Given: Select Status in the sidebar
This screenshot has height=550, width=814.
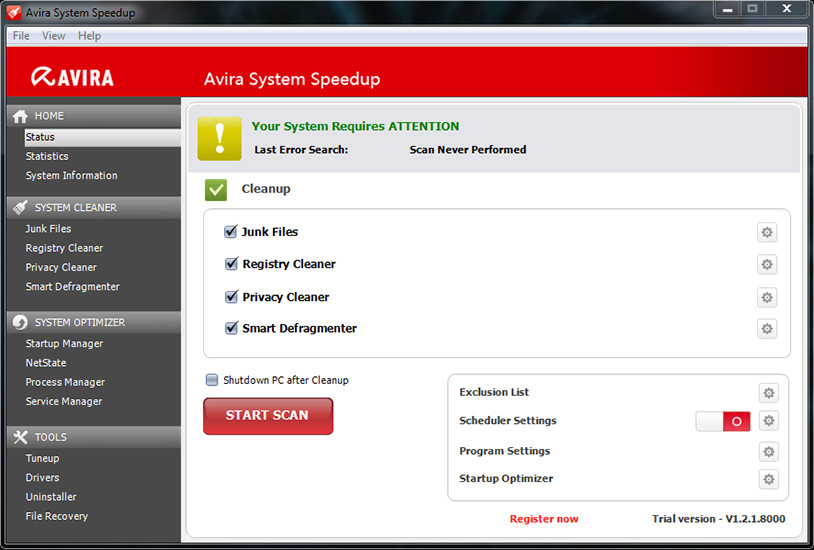Looking at the screenshot, I should 102,137.
